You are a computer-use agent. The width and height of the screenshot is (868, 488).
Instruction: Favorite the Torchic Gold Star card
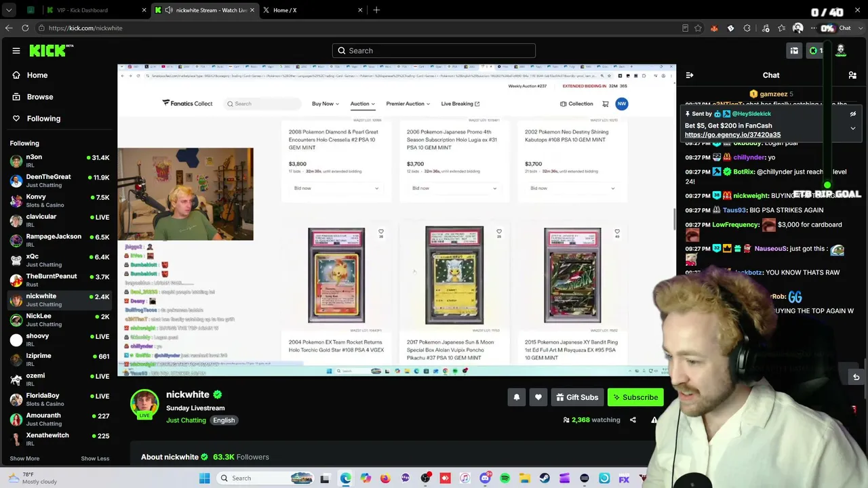(381, 232)
